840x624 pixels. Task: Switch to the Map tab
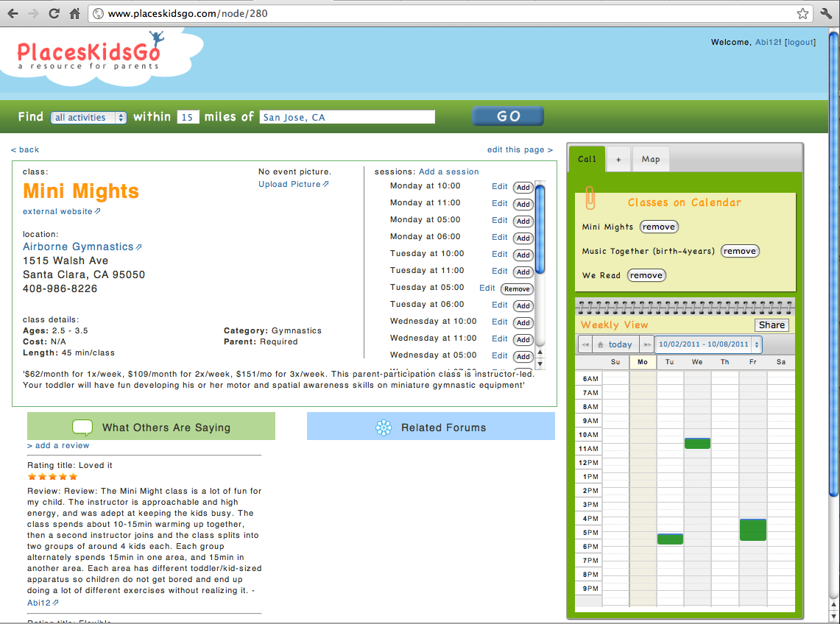coord(651,159)
